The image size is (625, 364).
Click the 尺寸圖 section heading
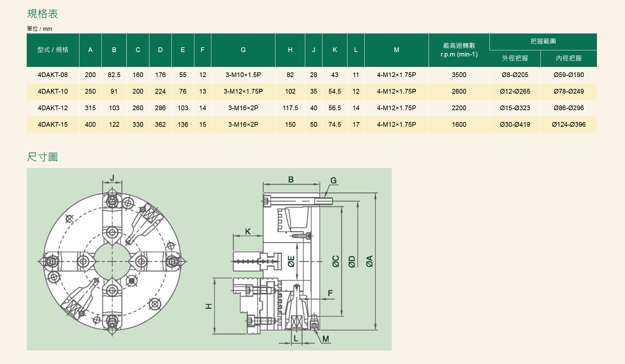(42, 157)
